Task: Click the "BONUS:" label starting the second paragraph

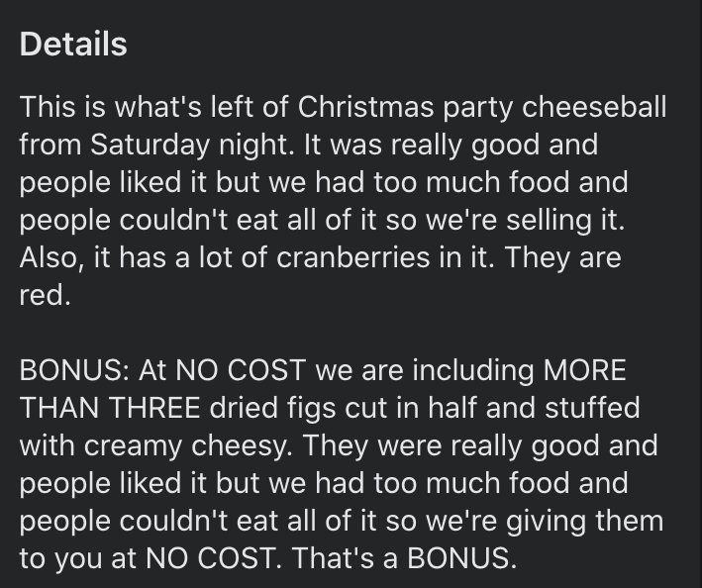Action: (x=74, y=370)
